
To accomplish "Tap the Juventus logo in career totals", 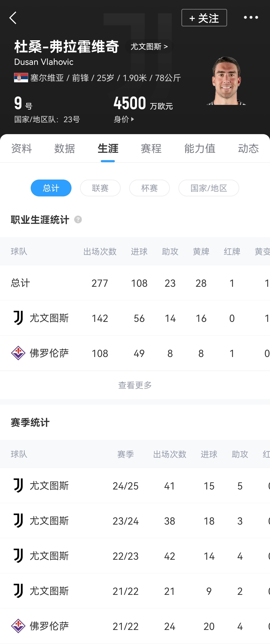I will [18, 318].
